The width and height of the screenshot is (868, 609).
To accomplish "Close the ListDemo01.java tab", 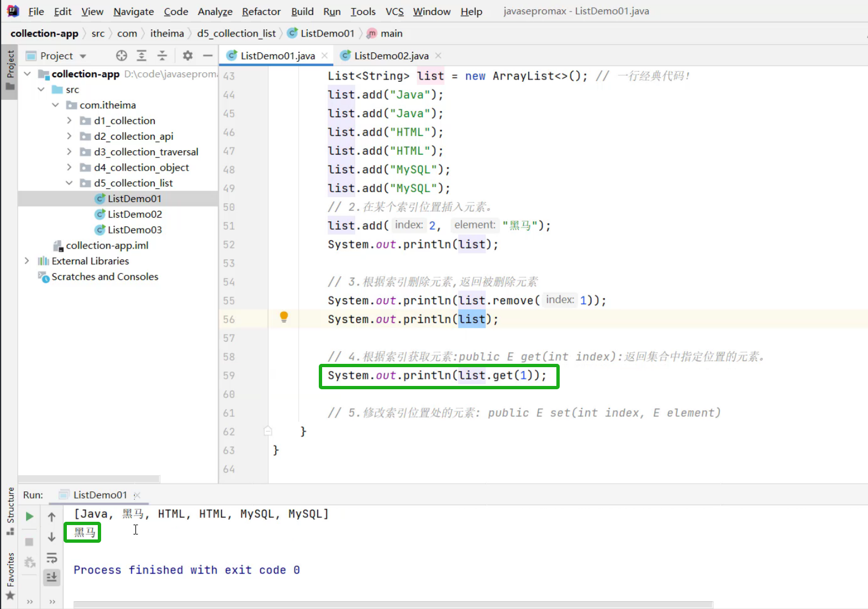I will click(x=325, y=55).
